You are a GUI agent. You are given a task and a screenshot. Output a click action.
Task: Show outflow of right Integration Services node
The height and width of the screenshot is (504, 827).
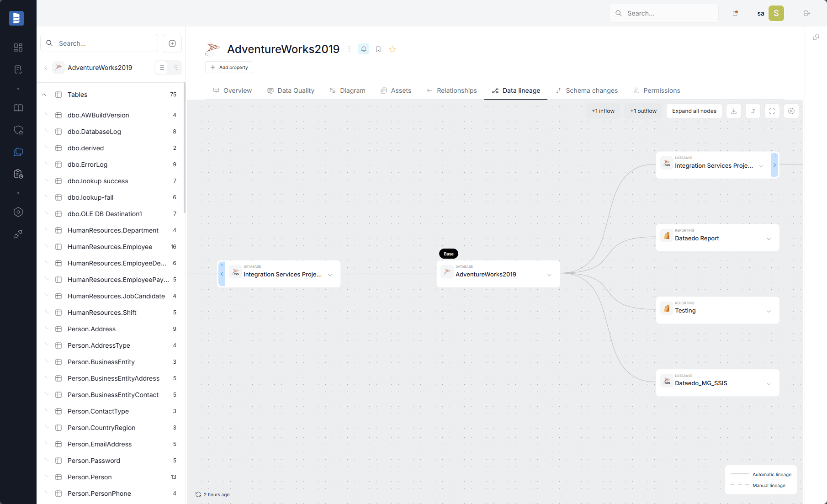(x=774, y=165)
